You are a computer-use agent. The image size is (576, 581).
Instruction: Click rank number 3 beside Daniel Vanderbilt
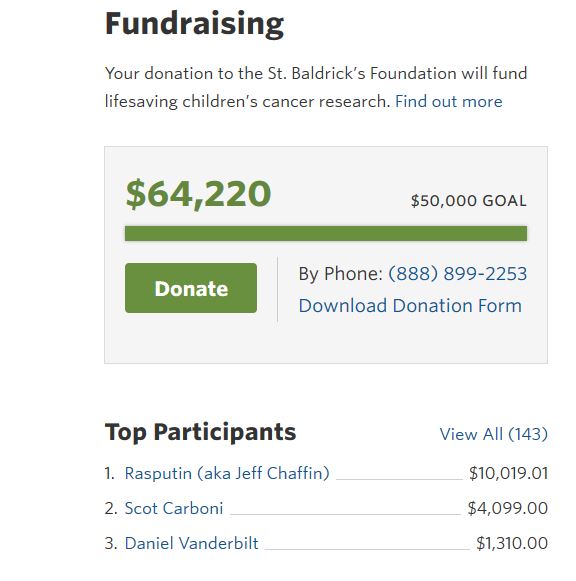click(x=111, y=543)
